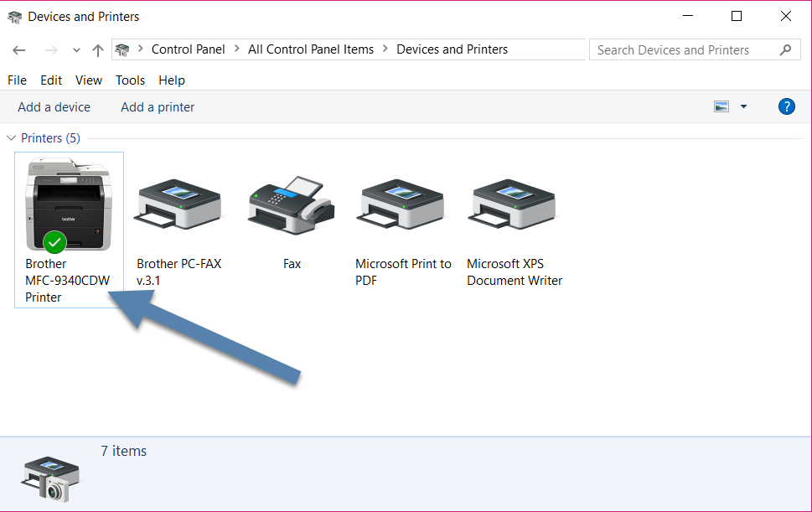This screenshot has width=812, height=512.
Task: Click the printer icon in the address bar
Action: point(122,49)
